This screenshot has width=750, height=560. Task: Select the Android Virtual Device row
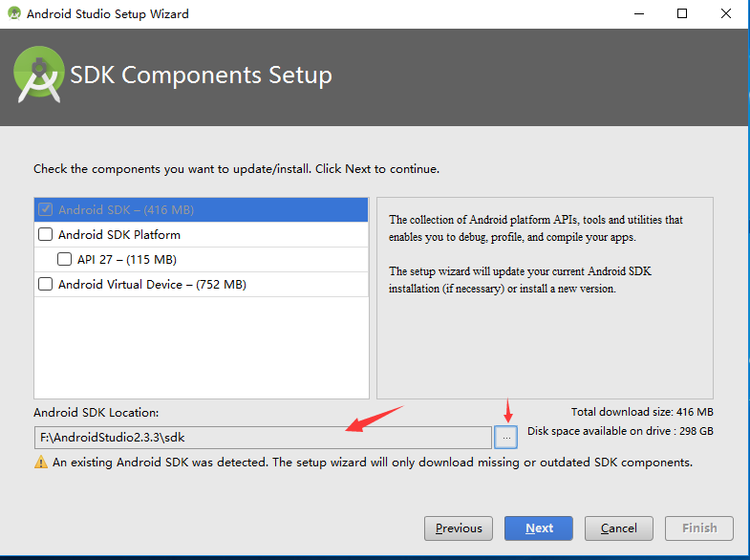coord(202,285)
